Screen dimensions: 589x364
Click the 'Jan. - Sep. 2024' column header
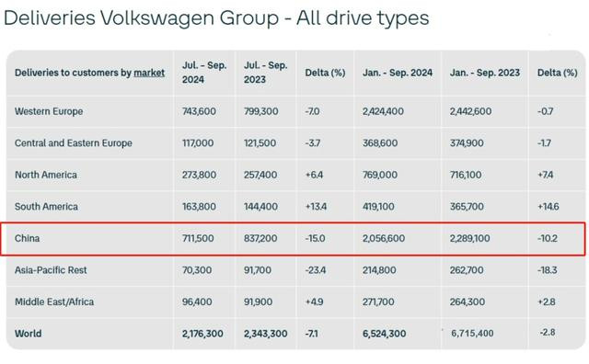click(398, 73)
